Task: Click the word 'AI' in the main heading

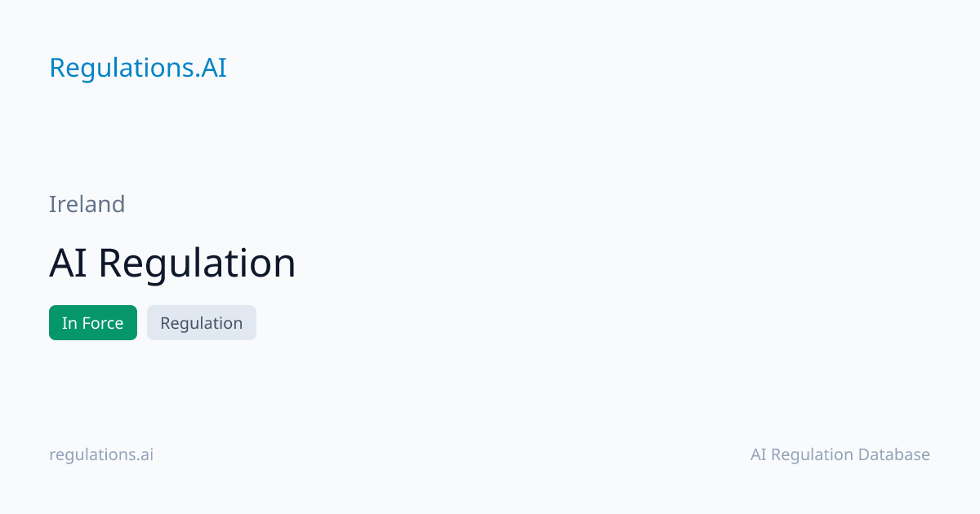Action: [68, 263]
